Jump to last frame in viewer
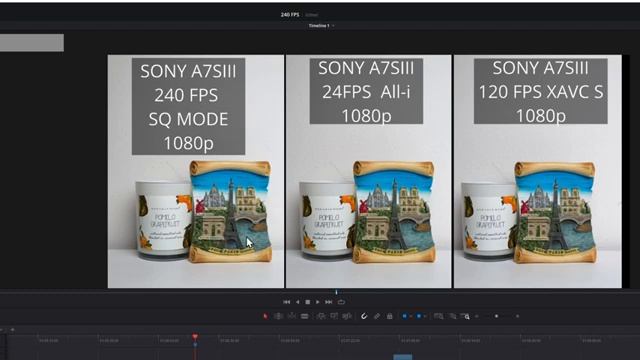Screen dimensions: 640x360 pyautogui.click(x=329, y=302)
